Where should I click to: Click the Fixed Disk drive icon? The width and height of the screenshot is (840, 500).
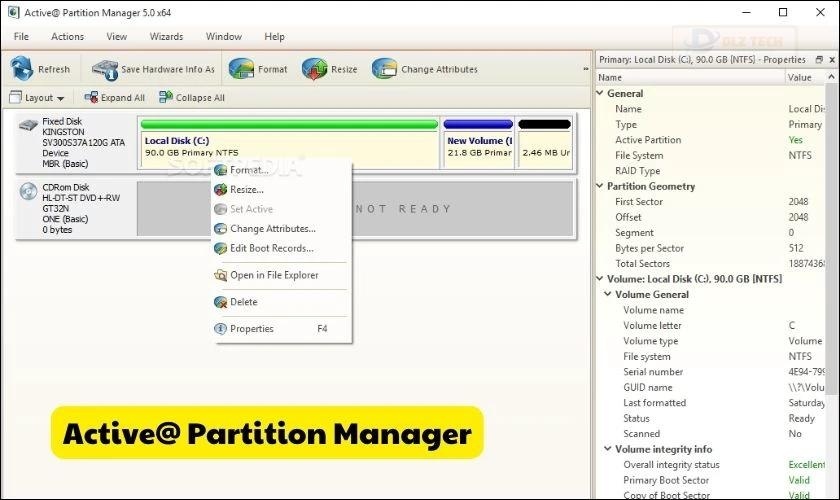click(x=28, y=125)
